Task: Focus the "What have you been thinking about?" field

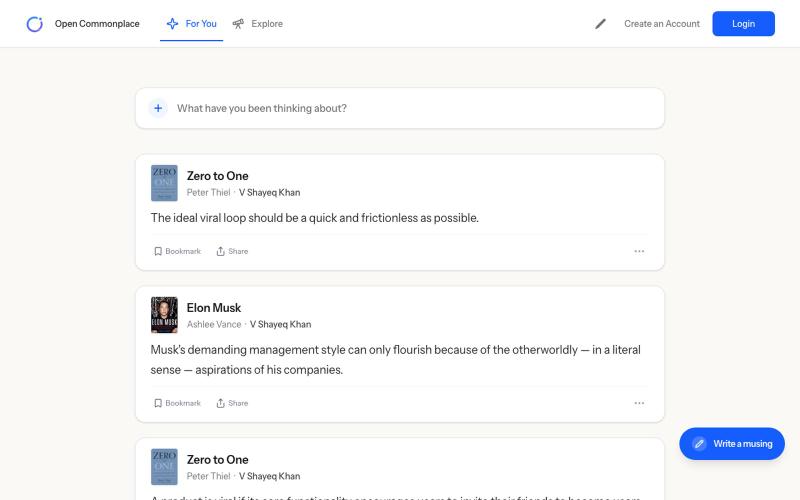Action: click(x=399, y=108)
